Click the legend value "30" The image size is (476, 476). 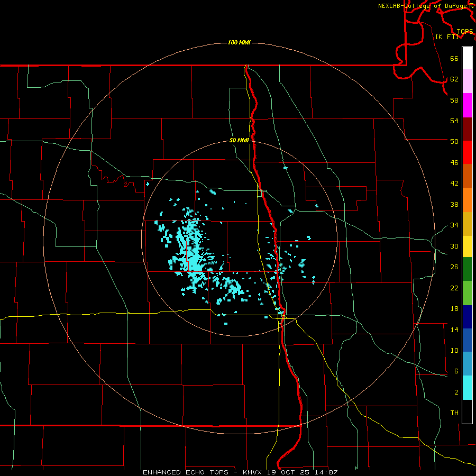coord(454,246)
